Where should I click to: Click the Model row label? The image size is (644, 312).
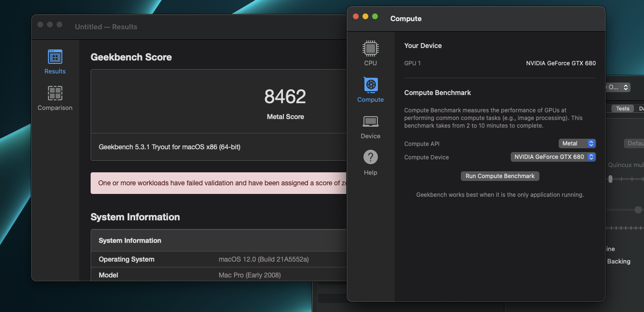click(108, 275)
